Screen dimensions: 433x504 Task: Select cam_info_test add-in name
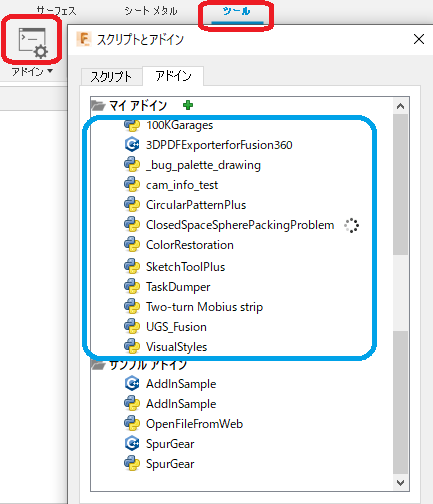click(x=182, y=185)
